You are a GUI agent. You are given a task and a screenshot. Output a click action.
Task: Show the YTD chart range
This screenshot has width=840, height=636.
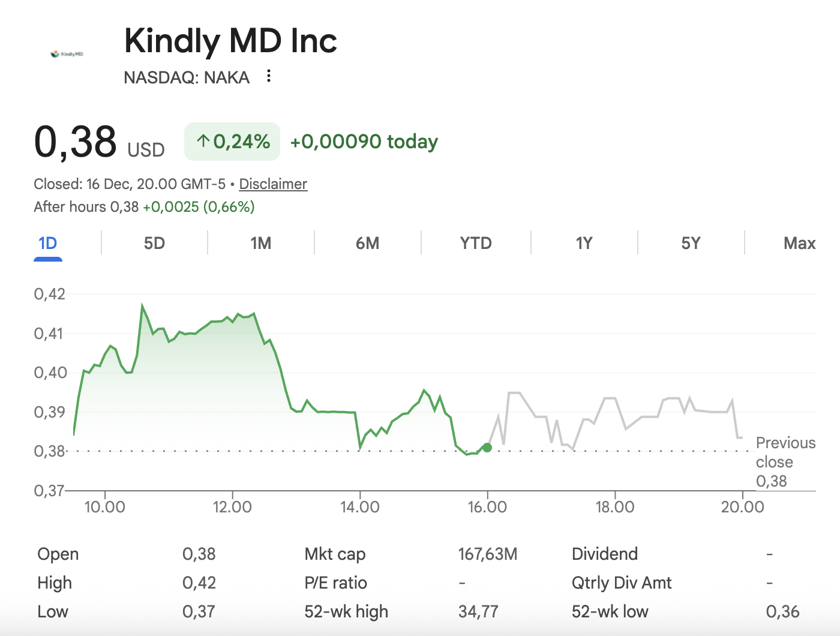[476, 244]
